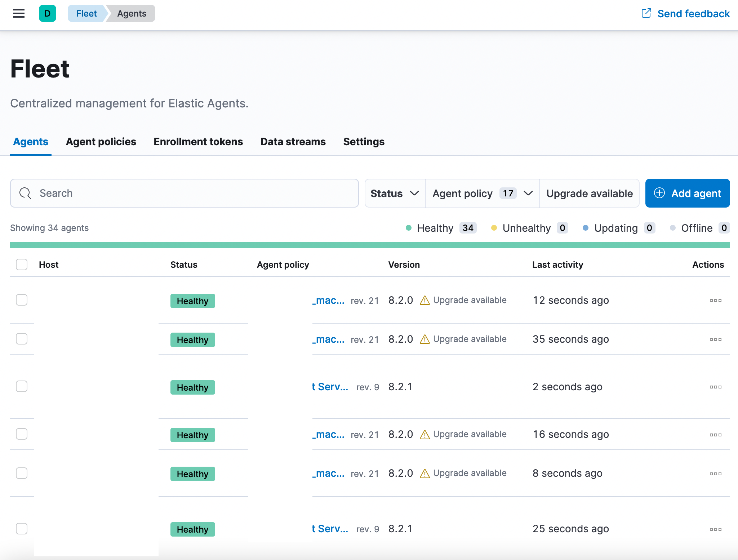Open the Agent policy filter dropdown
738x560 pixels.
(x=483, y=193)
